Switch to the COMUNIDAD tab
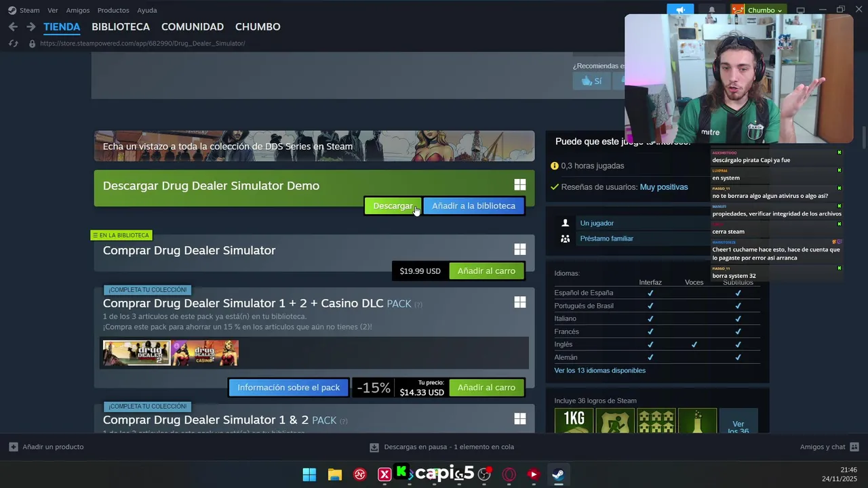 click(x=193, y=26)
